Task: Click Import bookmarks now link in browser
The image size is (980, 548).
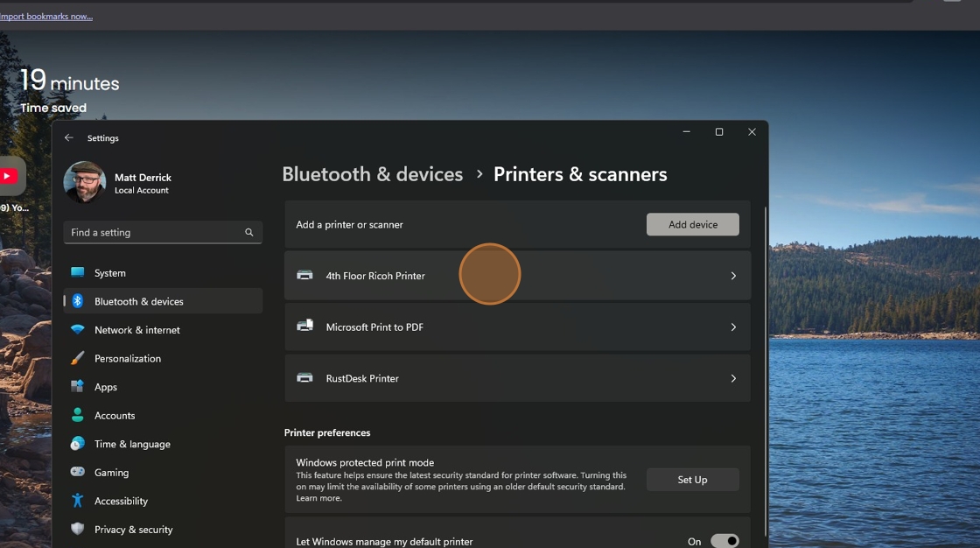Action: 46,17
